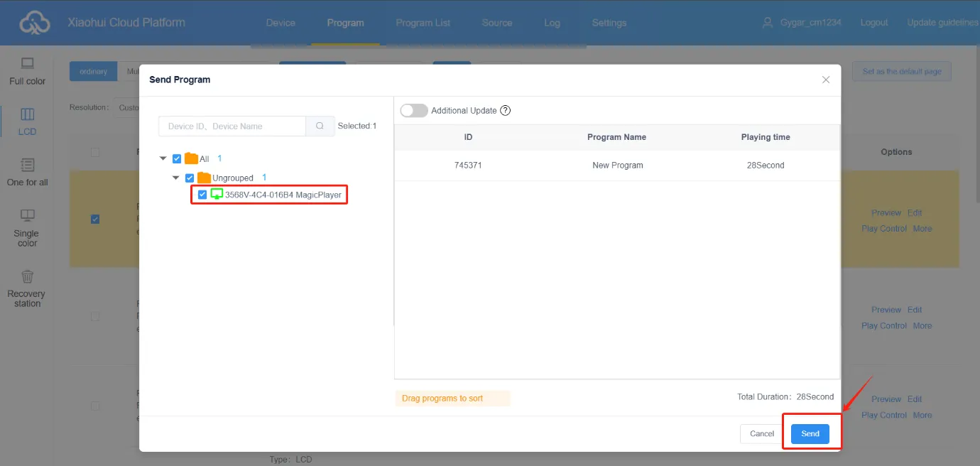Viewport: 980px width, 466px height.
Task: Click the New Program name cell
Action: click(x=617, y=166)
